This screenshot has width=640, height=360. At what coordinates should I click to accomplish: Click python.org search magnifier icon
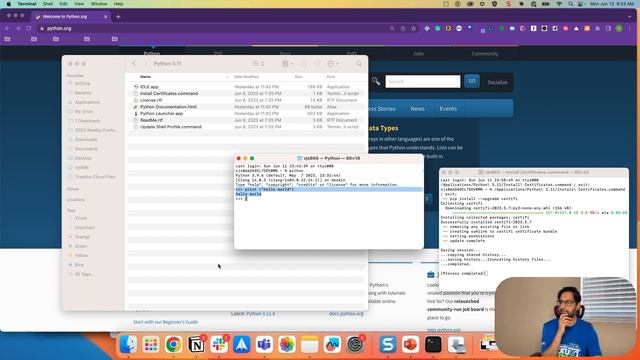click(376, 81)
